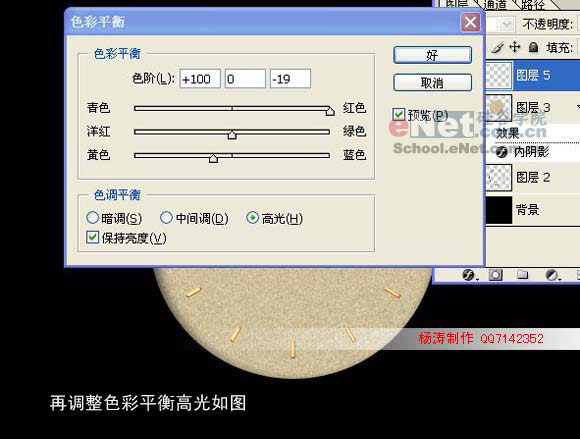Click the 好 (OK) button
Image resolution: width=580 pixels, height=439 pixels.
click(x=432, y=55)
